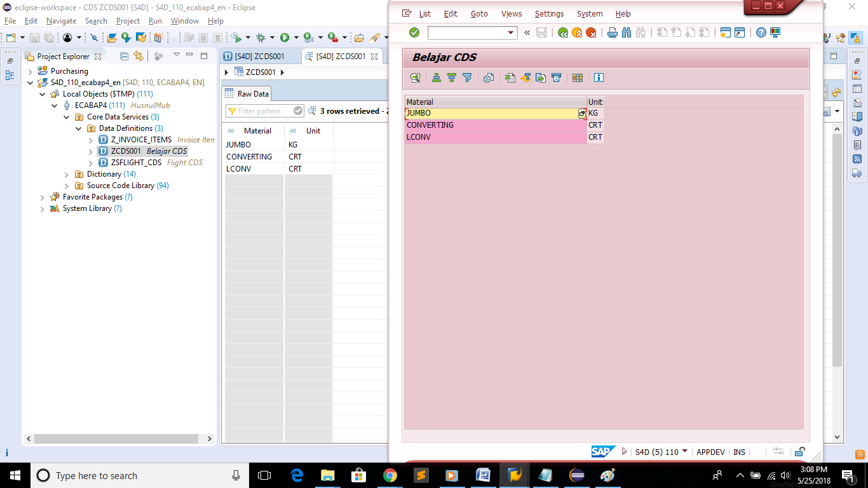Click the Windows Start button
The height and width of the screenshot is (488, 868).
tap(15, 475)
